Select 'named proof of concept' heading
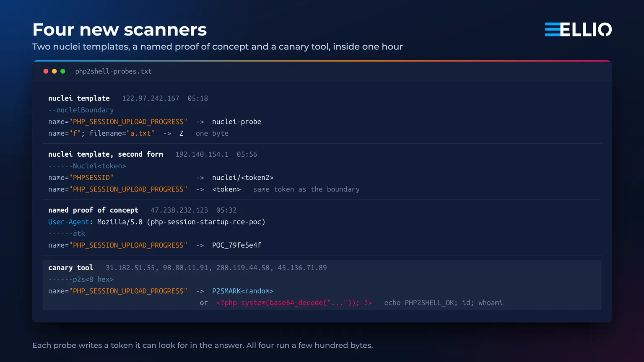 pyautogui.click(x=93, y=210)
